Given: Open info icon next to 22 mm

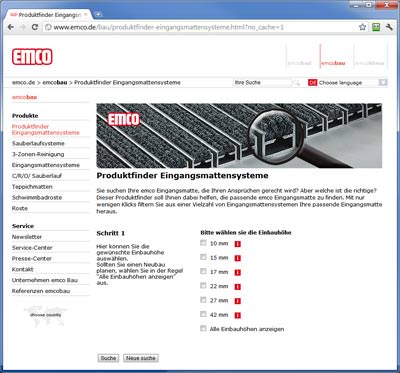Looking at the screenshot, I should click(x=237, y=287).
